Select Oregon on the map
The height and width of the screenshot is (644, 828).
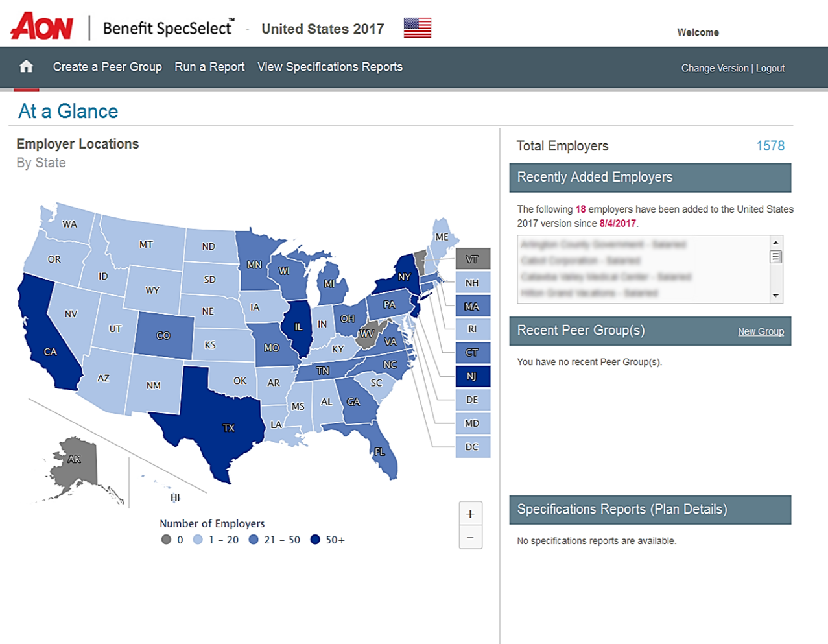(54, 258)
